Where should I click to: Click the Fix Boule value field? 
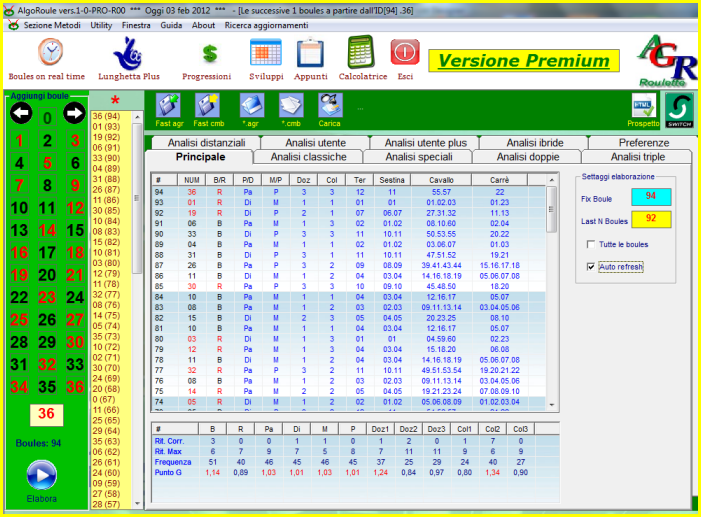tap(651, 196)
